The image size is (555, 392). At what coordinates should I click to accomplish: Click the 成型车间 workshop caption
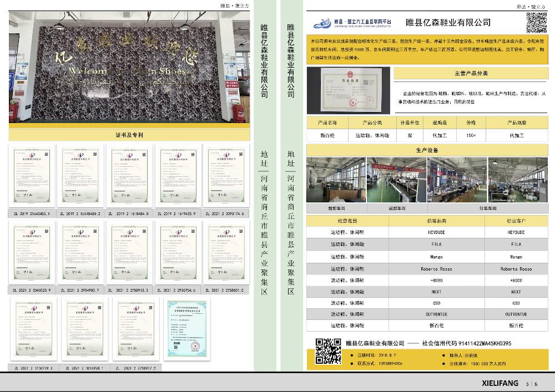[x=397, y=208]
